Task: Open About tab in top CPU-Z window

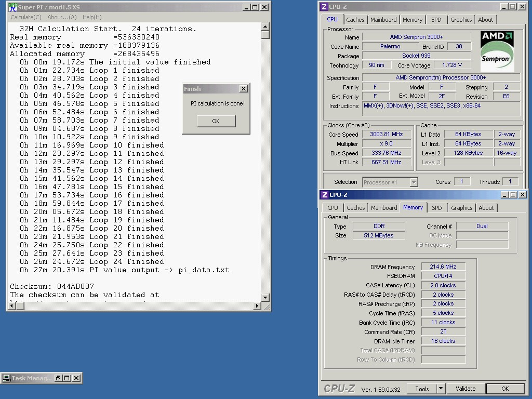Action: (486, 20)
